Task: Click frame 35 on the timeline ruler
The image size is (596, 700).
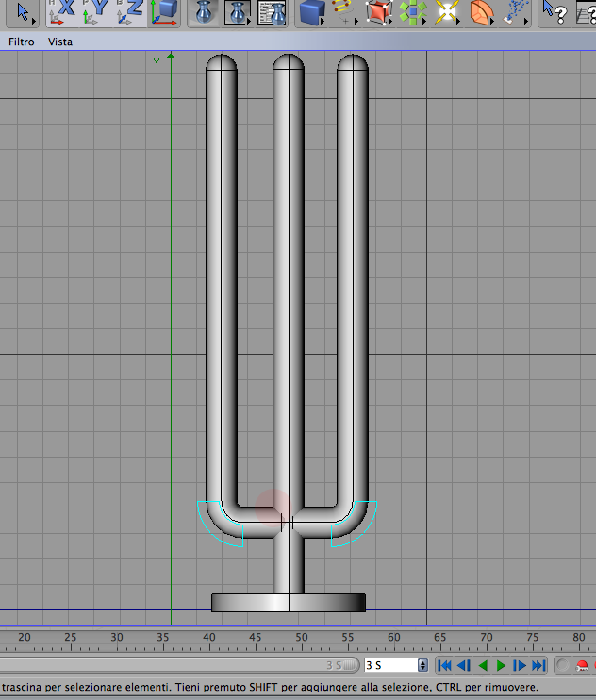Action: tap(163, 638)
